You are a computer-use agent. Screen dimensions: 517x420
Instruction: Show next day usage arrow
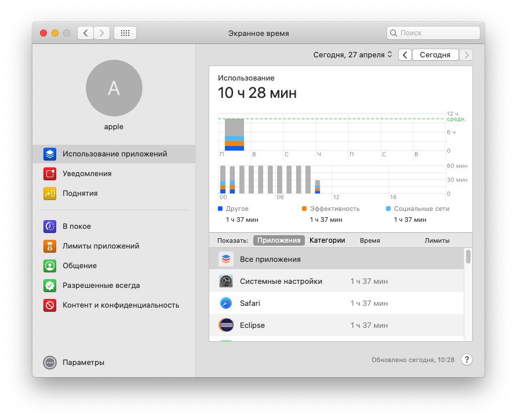point(466,54)
